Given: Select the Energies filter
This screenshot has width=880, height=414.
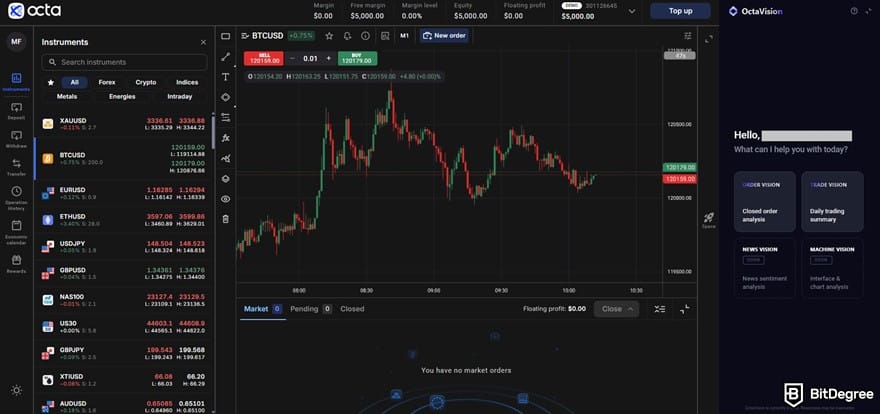Looking at the screenshot, I should [122, 96].
